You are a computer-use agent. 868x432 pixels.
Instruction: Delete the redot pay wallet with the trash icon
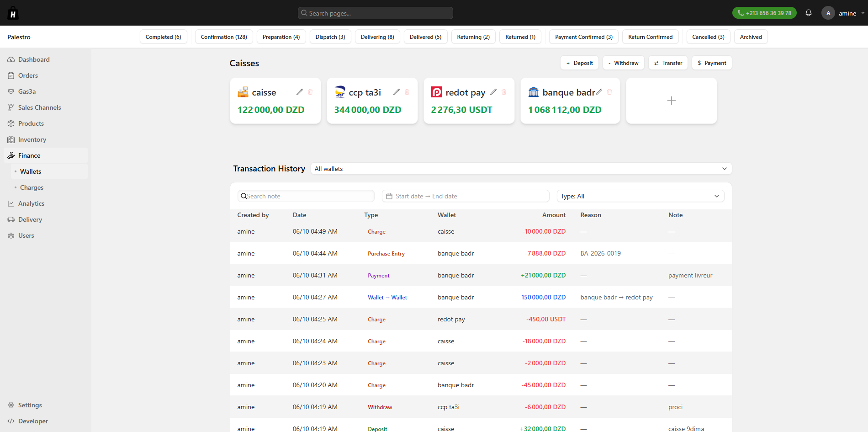click(x=504, y=92)
